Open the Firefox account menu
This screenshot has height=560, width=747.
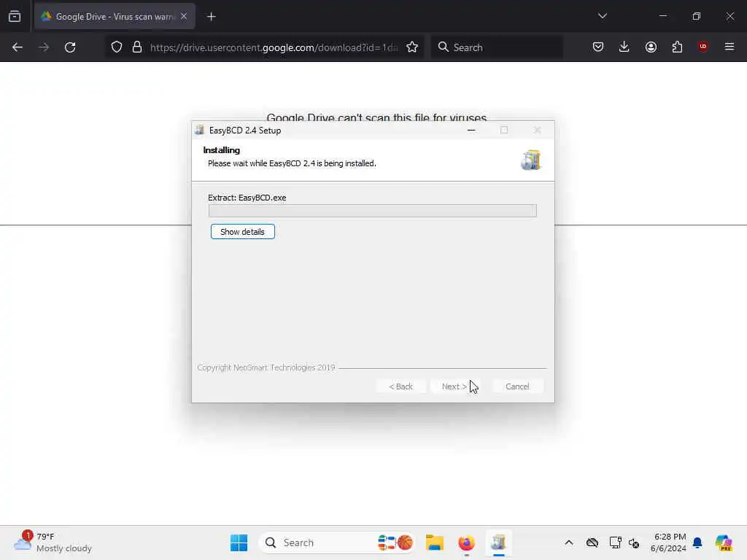tap(651, 47)
